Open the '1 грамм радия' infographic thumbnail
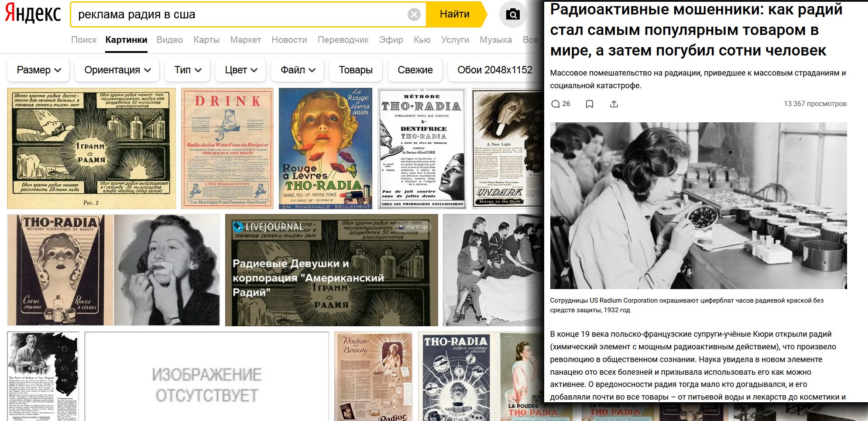This screenshot has width=868, height=421. (x=91, y=148)
